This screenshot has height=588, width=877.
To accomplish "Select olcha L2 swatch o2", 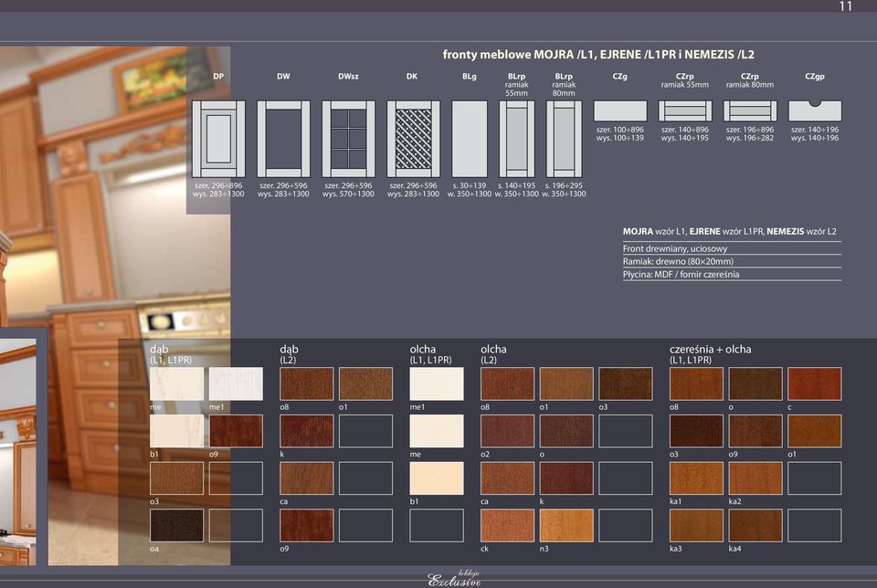I will tap(507, 431).
